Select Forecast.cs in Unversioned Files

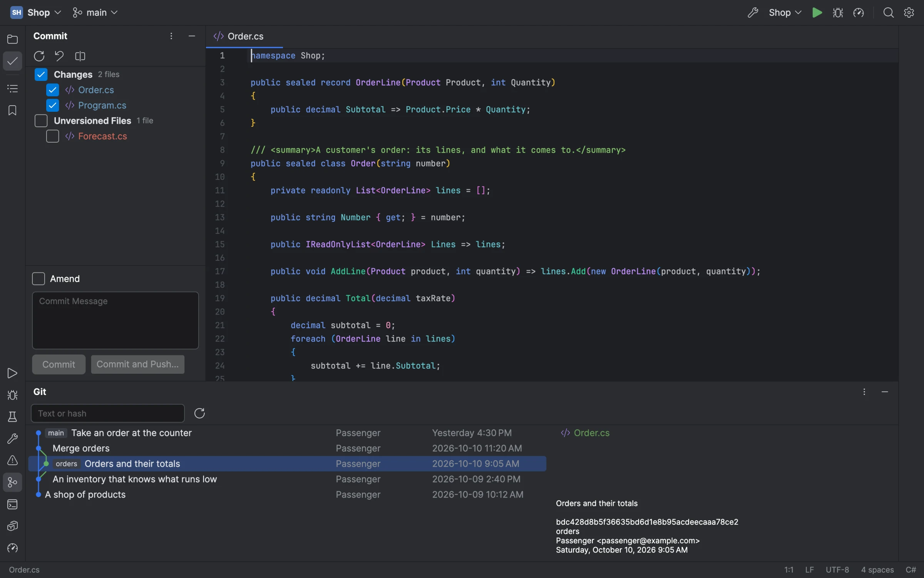click(x=102, y=136)
